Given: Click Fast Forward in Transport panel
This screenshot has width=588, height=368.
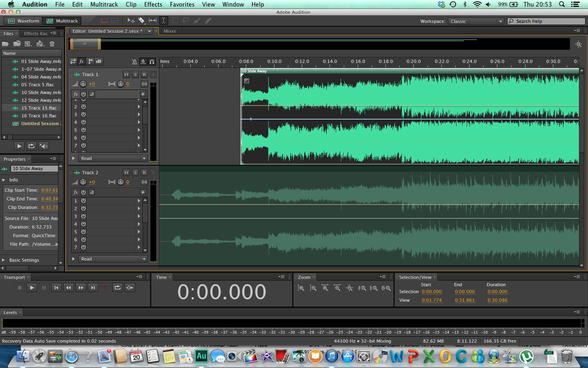Looking at the screenshot, I should [81, 288].
